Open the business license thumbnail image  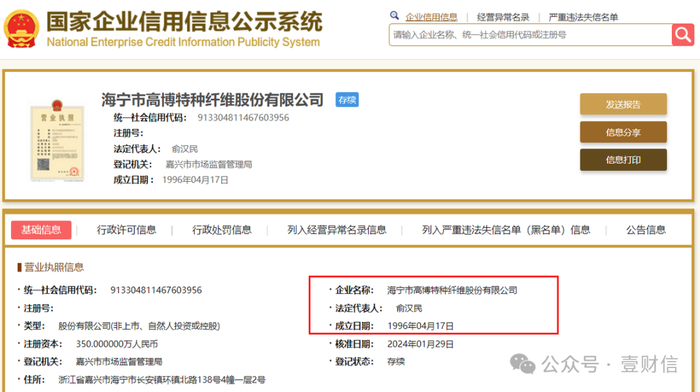[x=57, y=142]
